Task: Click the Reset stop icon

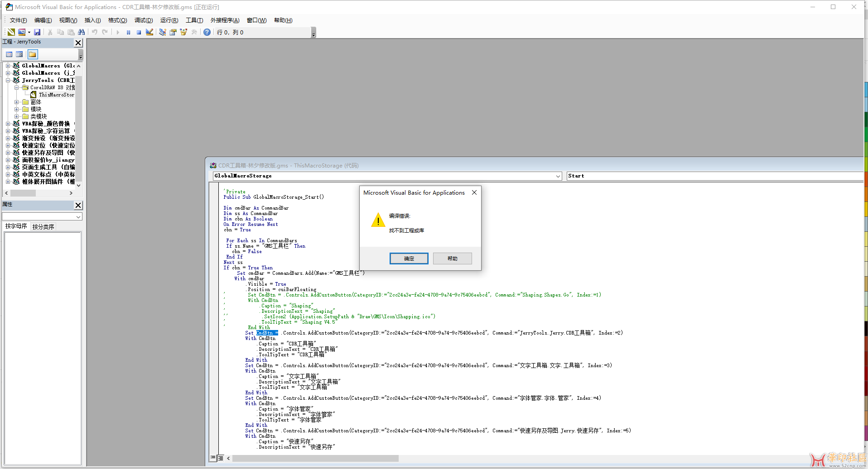Action: [139, 32]
